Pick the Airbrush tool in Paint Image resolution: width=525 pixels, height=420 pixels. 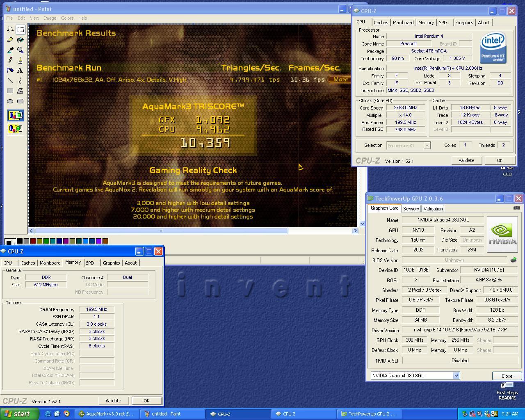(10, 71)
